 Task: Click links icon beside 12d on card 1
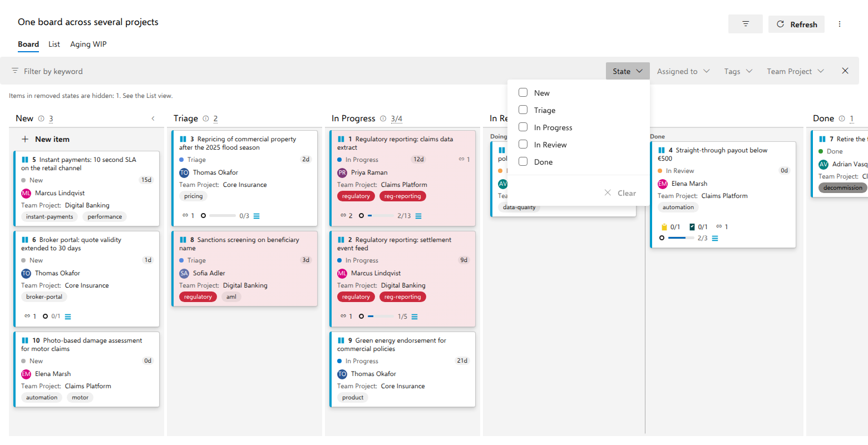pos(461,160)
